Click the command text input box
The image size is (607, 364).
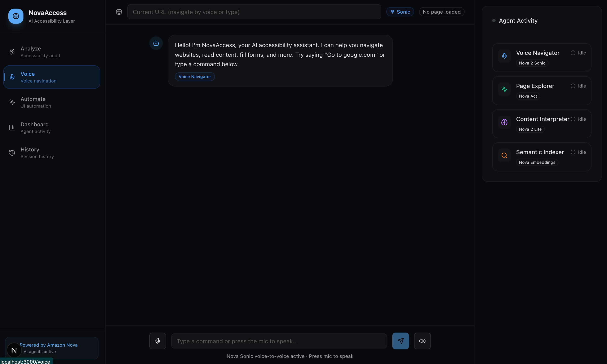tap(279, 341)
